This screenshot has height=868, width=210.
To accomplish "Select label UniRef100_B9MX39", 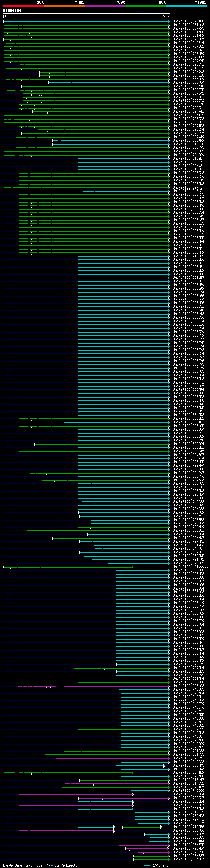I will click(188, 115).
